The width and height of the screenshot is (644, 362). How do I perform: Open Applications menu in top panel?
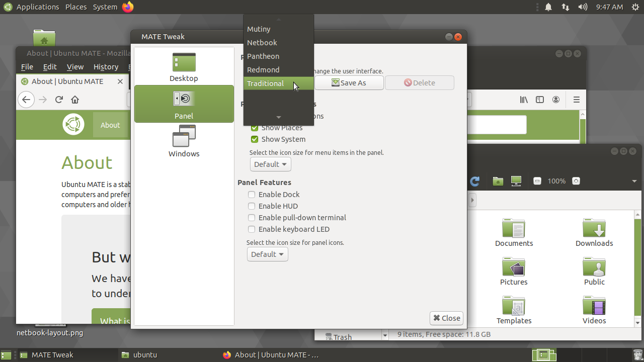[37, 7]
